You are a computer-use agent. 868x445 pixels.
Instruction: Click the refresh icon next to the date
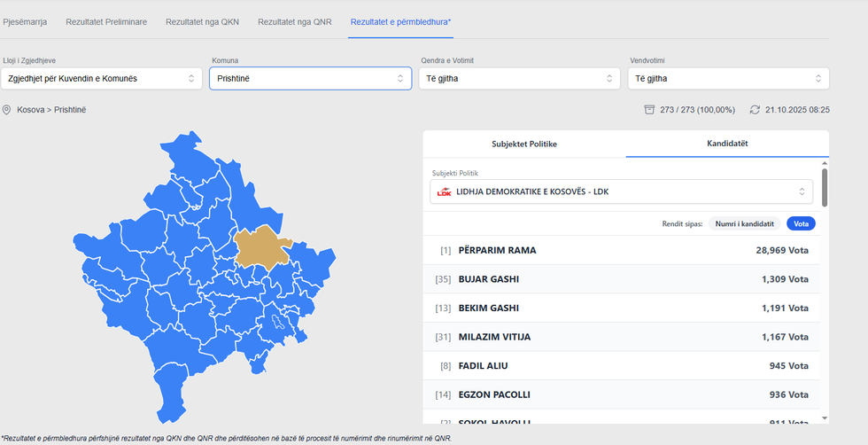pyautogui.click(x=755, y=110)
